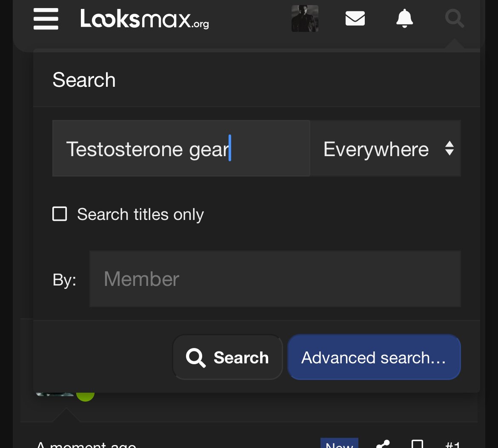Open Advanced search options
The width and height of the screenshot is (498, 448).
(x=374, y=357)
